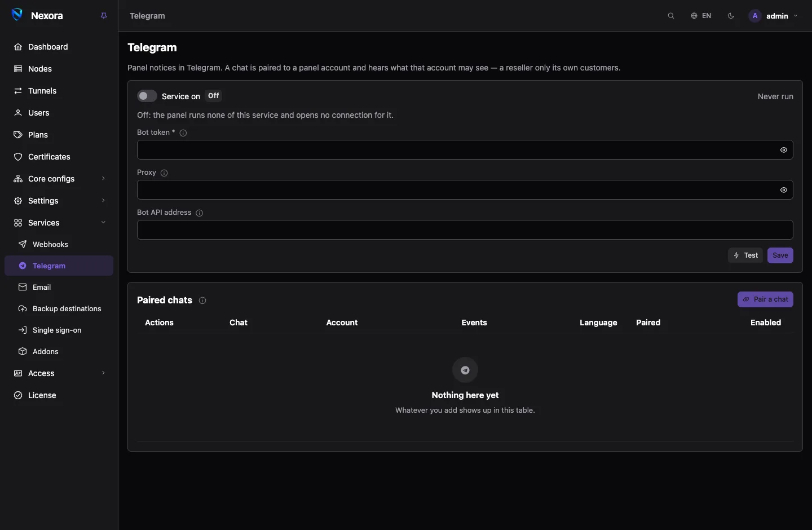
Task: Open Backup destinations
Action: pos(59,308)
